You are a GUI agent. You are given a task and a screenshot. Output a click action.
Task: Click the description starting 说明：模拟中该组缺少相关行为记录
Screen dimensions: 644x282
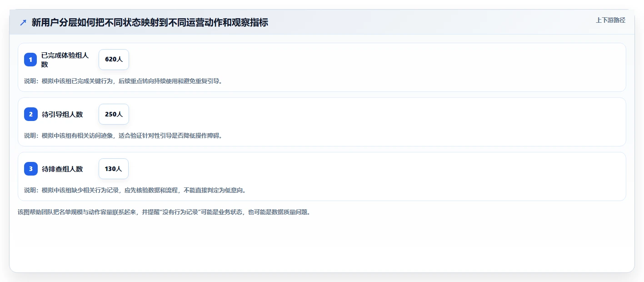(135, 191)
